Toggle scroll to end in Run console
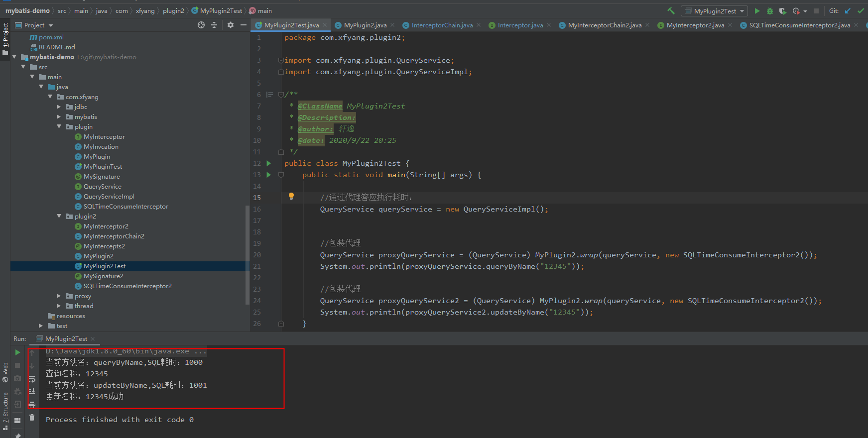 (x=32, y=391)
